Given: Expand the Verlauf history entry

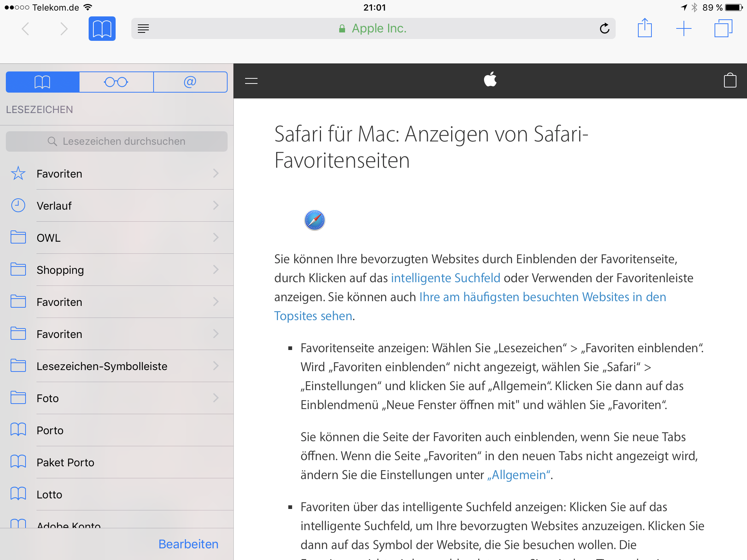Looking at the screenshot, I should coord(117,206).
